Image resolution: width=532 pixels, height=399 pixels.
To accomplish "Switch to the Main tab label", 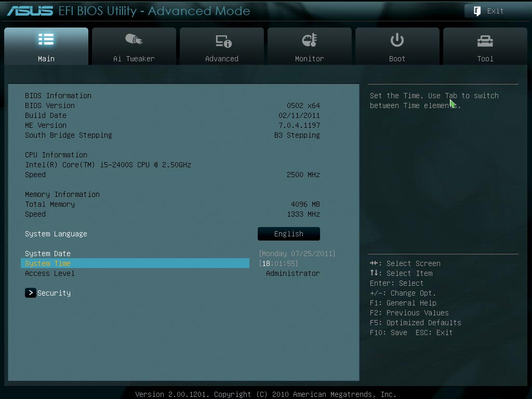I will coord(46,59).
